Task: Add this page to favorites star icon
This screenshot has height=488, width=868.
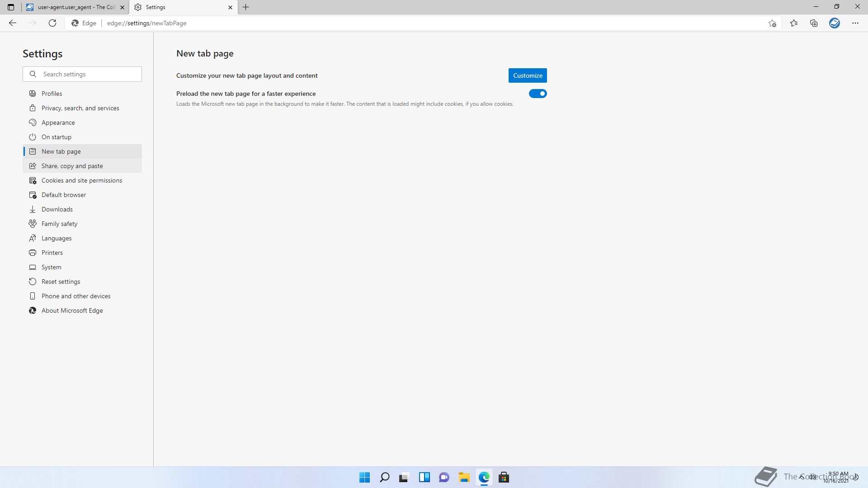Action: (x=772, y=23)
